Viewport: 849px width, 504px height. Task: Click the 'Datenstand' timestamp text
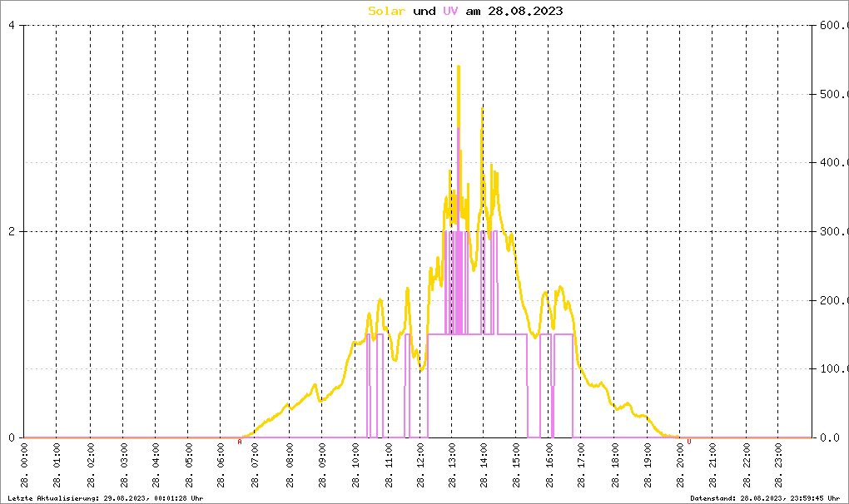coord(765,498)
